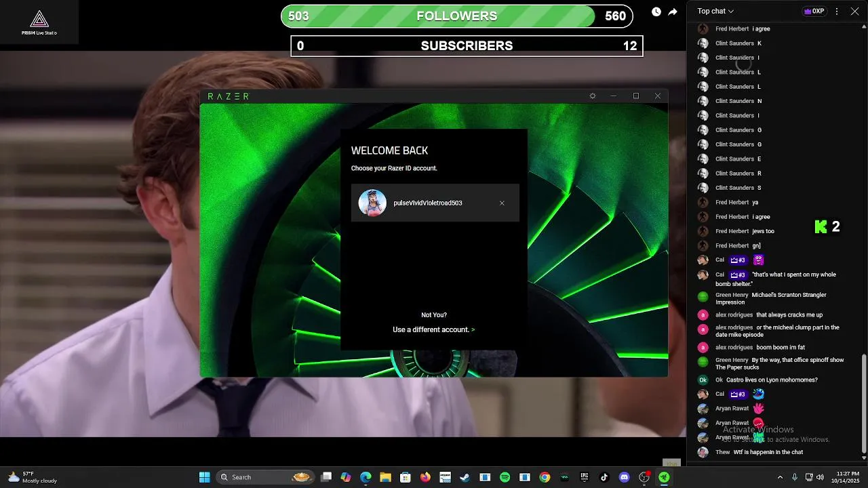Open TikTok from the taskbar
This screenshot has height=488, width=868.
(604, 477)
